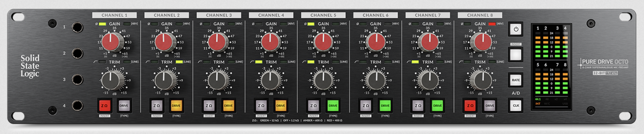Click the Channel 5 grey TRIM knob
Image resolution: width=644 pixels, height=134 pixels.
323,80
